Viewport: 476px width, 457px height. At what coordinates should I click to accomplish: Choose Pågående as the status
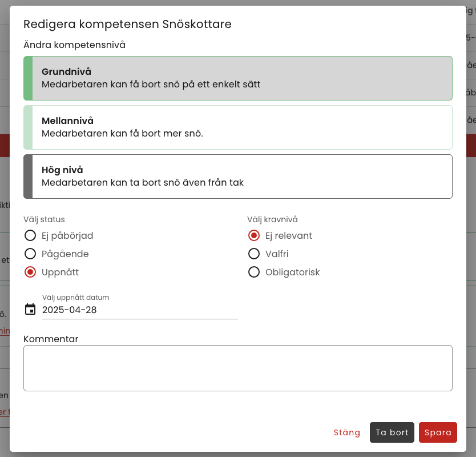click(x=30, y=254)
